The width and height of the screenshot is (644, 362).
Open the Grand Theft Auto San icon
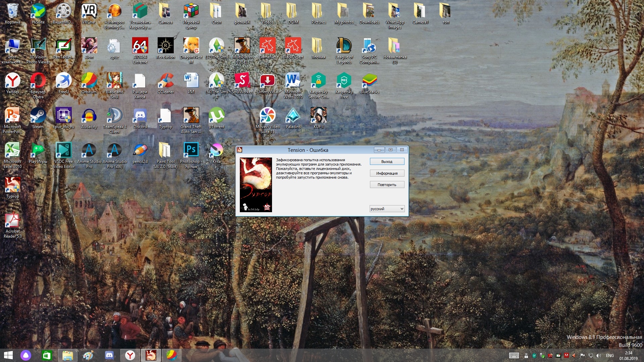(191, 120)
